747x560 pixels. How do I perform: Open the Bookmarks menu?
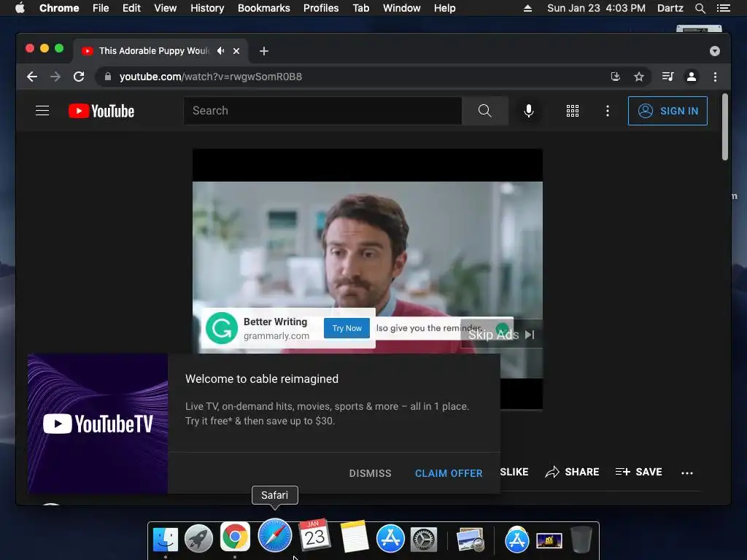[x=264, y=8]
